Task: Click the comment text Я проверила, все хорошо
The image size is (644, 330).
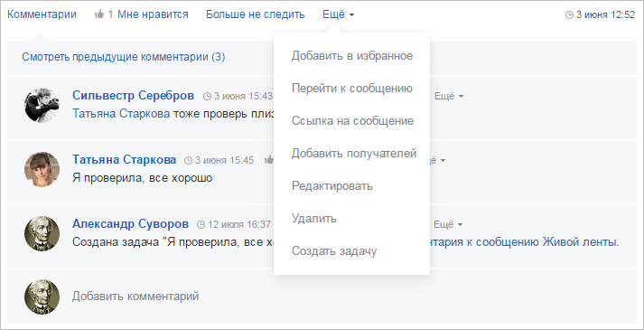Action: point(142,178)
